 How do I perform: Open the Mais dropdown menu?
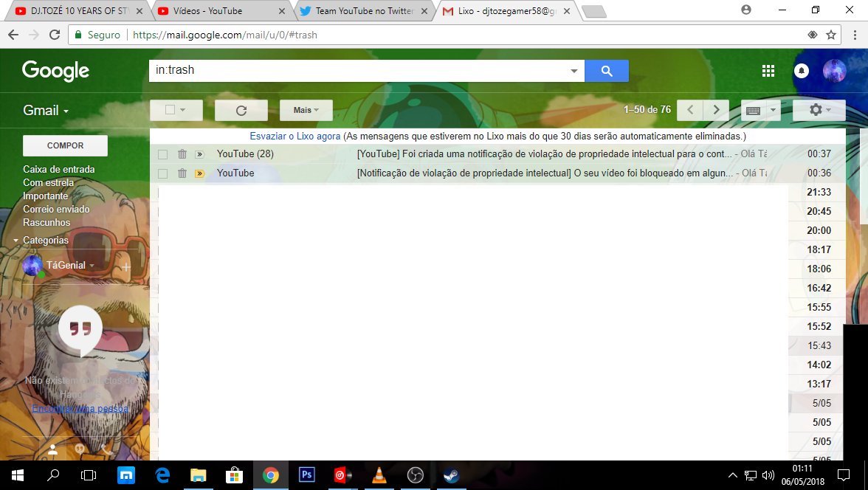pyautogui.click(x=306, y=110)
